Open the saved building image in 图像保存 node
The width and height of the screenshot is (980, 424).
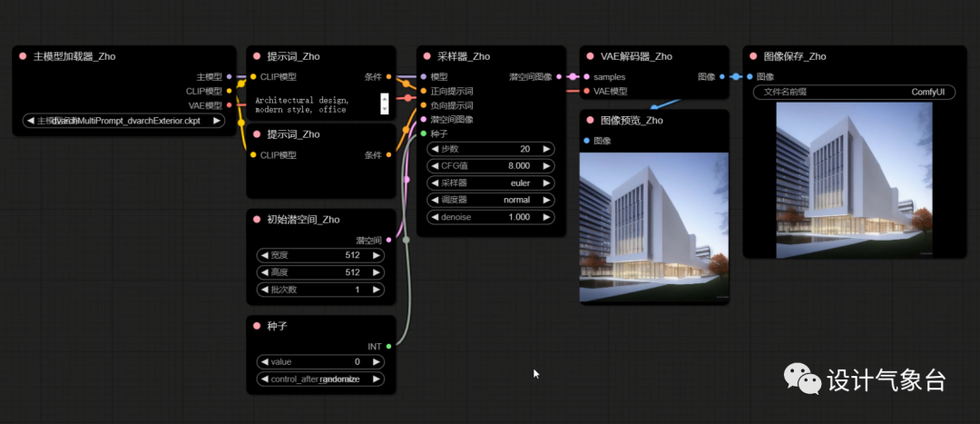[x=855, y=180]
